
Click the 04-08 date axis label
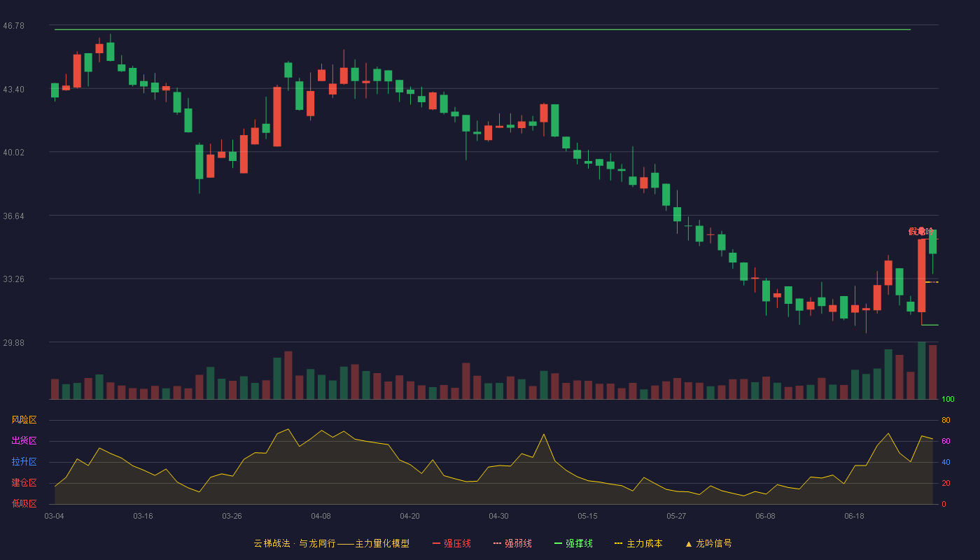click(321, 516)
